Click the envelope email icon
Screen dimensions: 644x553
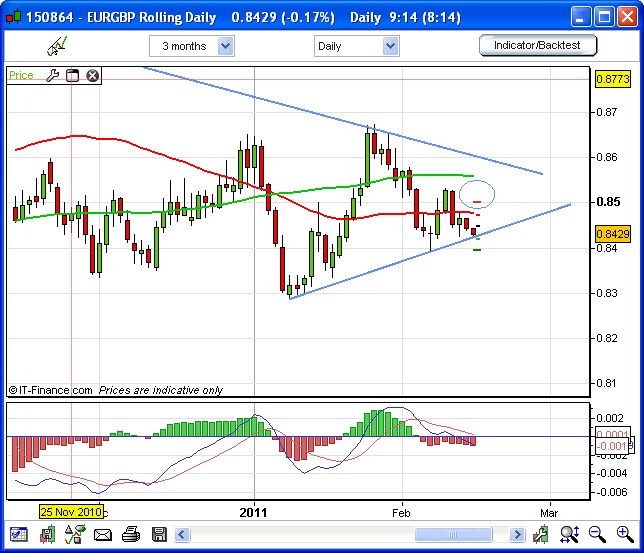coord(103,535)
